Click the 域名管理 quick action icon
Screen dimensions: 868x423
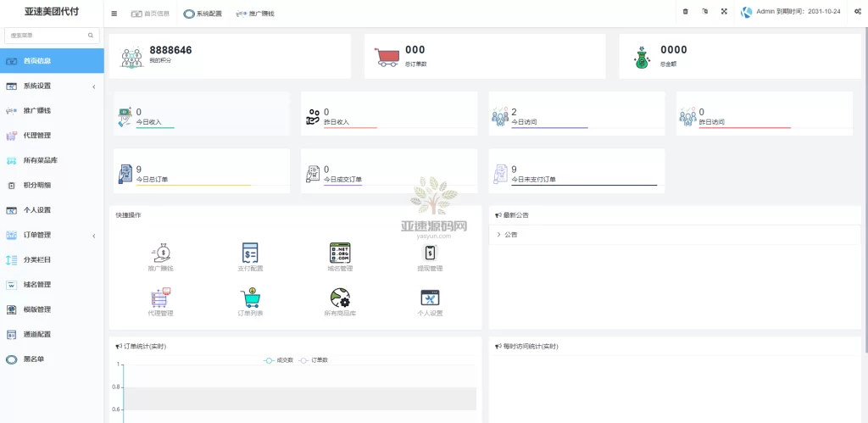click(340, 252)
